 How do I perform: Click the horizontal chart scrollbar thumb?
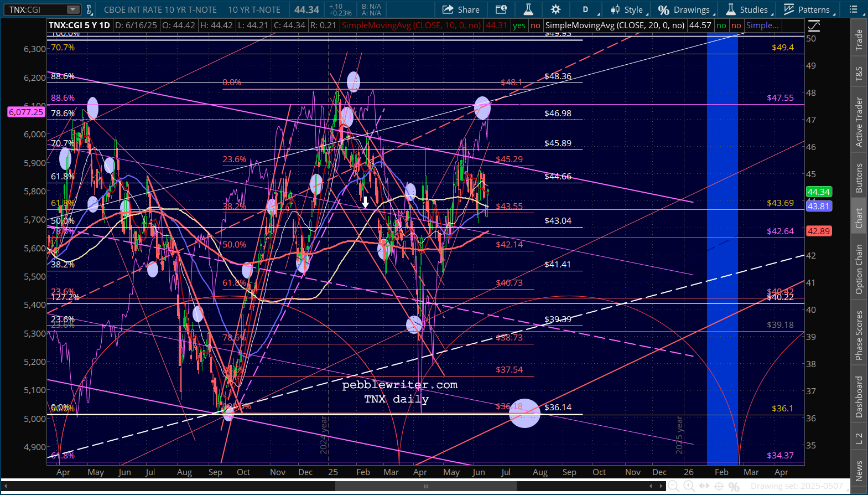coord(425,486)
